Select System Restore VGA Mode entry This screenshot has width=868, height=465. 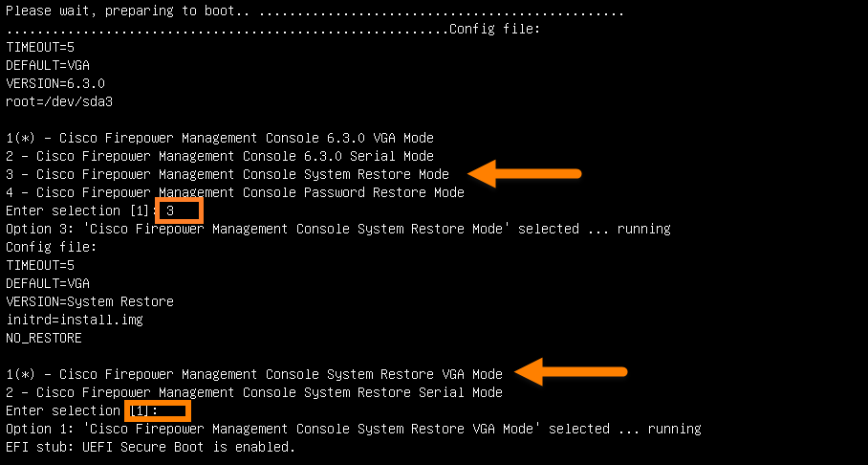pyautogui.click(x=254, y=374)
